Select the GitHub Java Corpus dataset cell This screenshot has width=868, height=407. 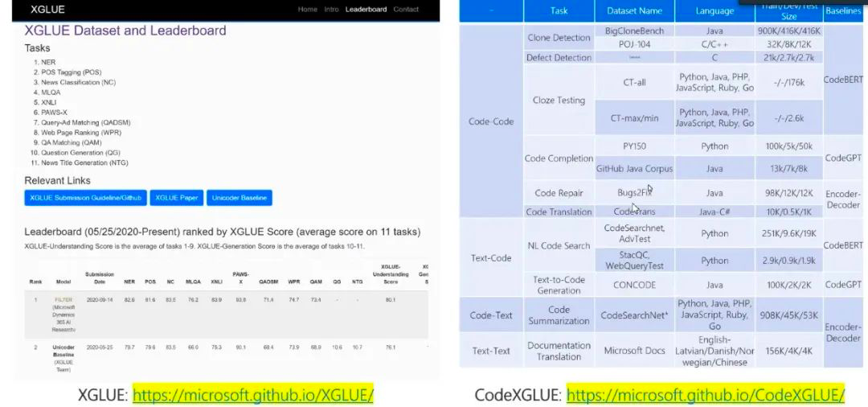tap(634, 169)
